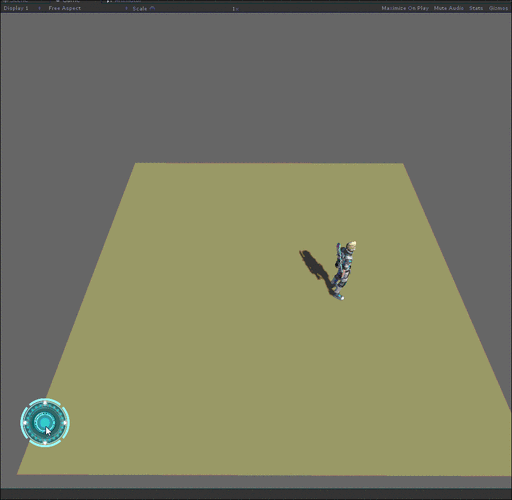Viewport: 512px width, 500px height.
Task: Click the joystick's left direction dot
Action: coord(25,423)
